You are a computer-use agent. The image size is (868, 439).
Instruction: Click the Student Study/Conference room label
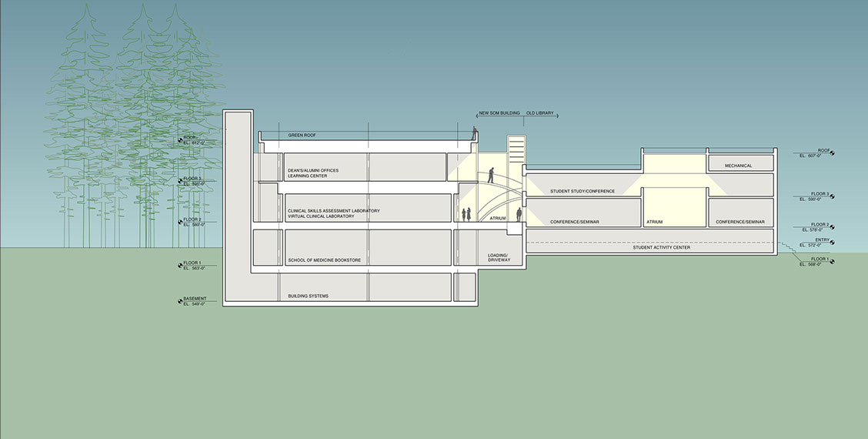(x=582, y=191)
